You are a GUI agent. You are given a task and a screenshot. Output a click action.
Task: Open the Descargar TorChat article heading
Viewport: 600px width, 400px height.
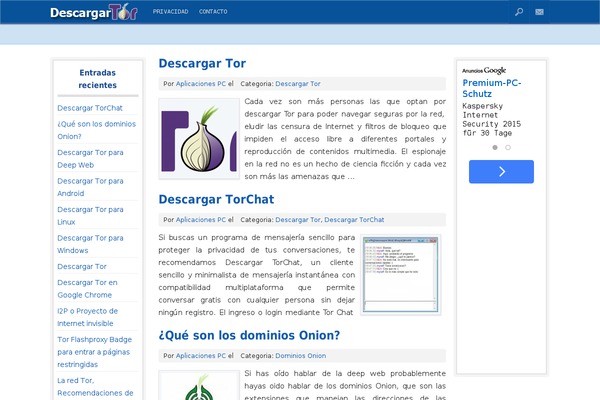(x=216, y=199)
